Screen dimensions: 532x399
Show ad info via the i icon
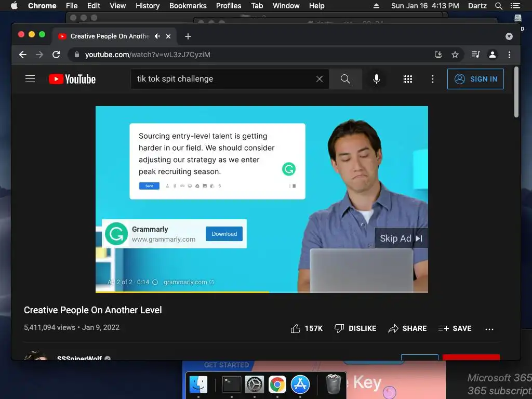click(155, 282)
